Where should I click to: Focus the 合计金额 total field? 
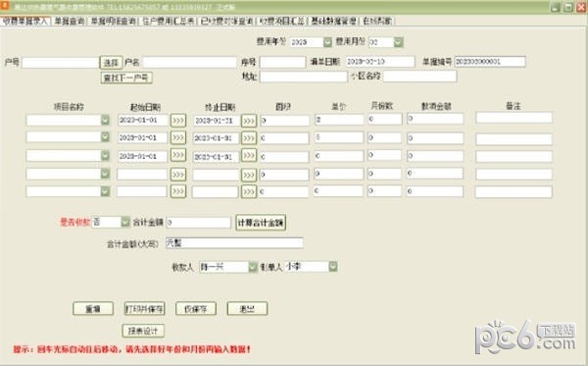click(x=198, y=222)
